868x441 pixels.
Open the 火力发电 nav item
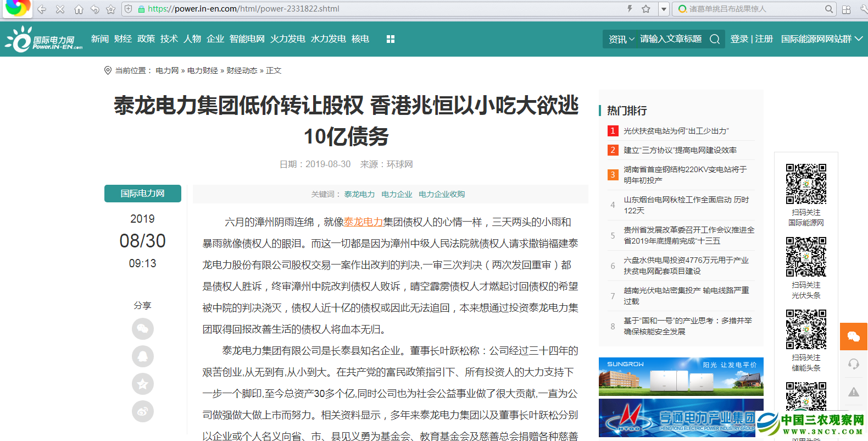288,39
